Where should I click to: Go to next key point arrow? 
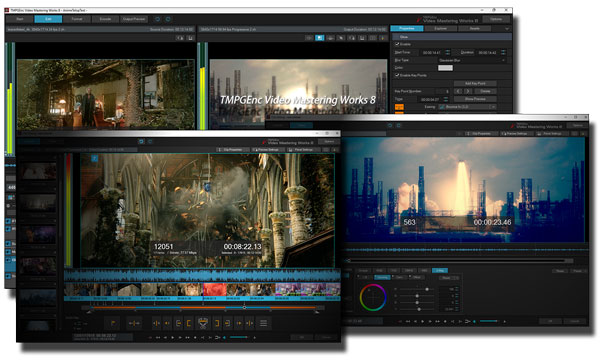point(468,91)
